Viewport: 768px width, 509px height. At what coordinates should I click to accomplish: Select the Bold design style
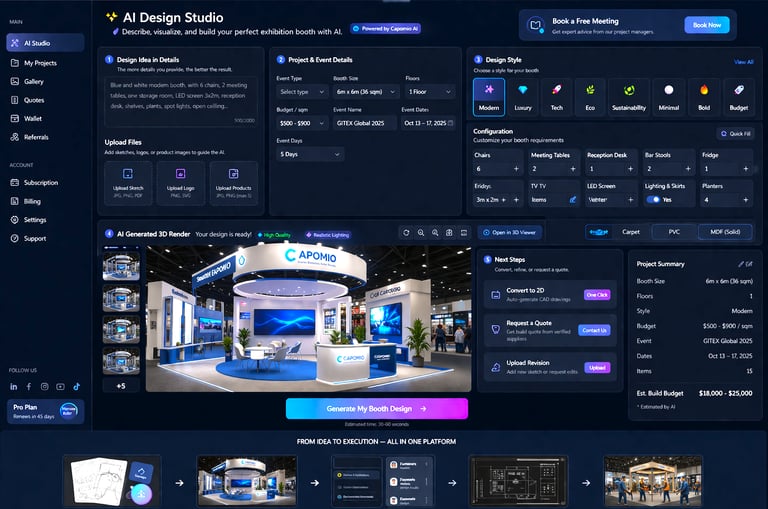point(704,97)
